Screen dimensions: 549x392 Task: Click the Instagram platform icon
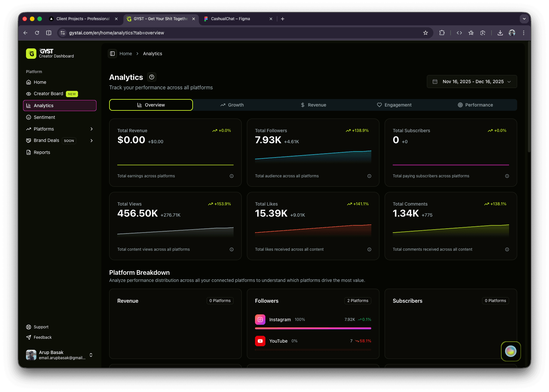point(260,320)
